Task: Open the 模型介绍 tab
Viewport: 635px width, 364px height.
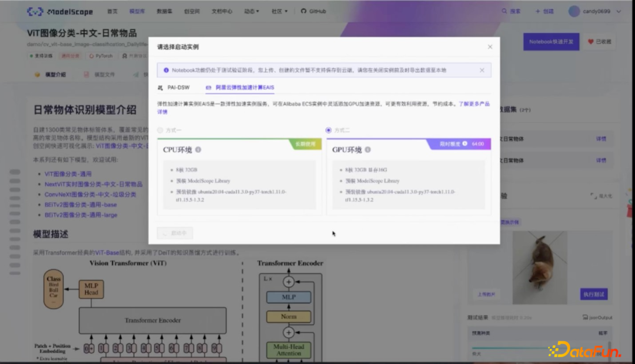Action: pyautogui.click(x=51, y=75)
